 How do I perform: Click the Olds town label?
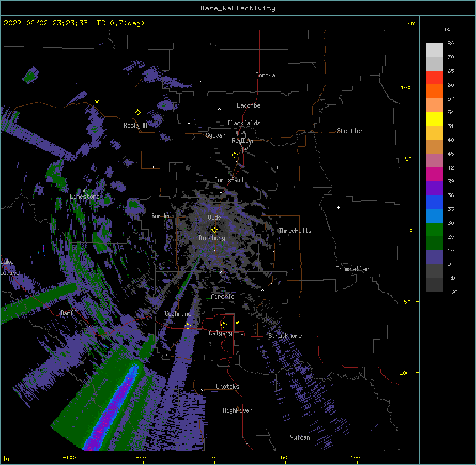click(214, 218)
